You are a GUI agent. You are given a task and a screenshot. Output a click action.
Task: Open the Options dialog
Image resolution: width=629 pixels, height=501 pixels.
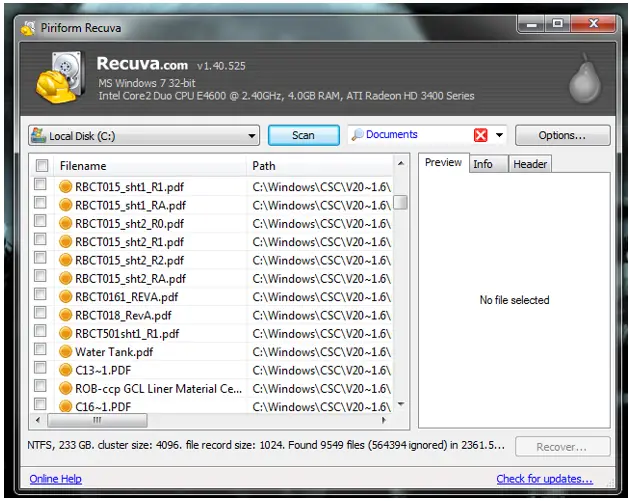(562, 135)
